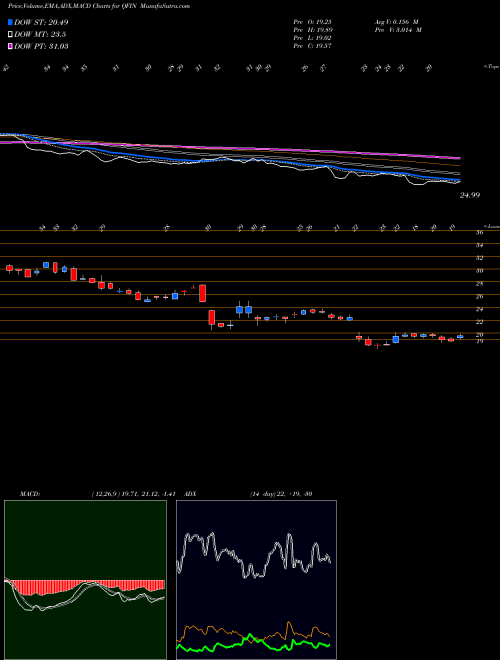Image resolution: width=500 pixels, height=660 pixels.
Task: Click the 'Pre V: 3.014 M' value
Action: (400, 30)
